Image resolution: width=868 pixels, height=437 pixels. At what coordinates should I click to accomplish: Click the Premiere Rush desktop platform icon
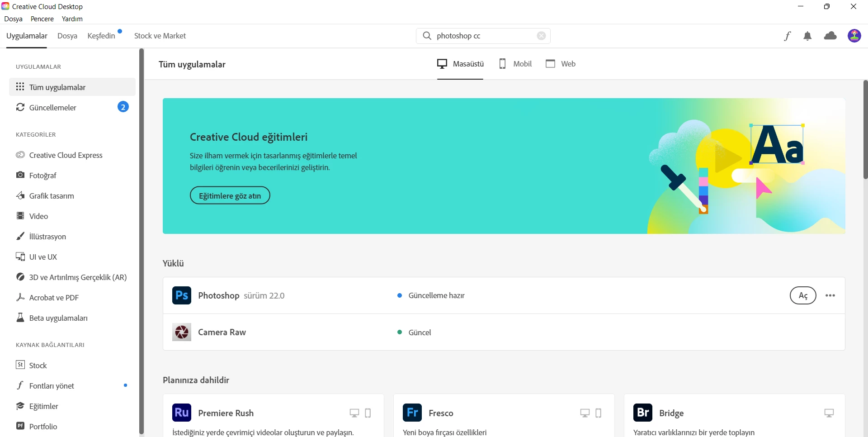[x=354, y=413]
